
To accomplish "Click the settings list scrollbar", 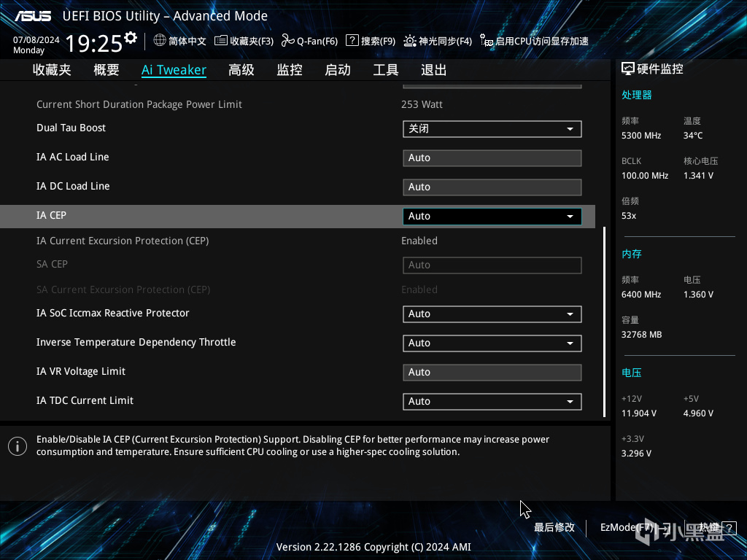I will coord(605,322).
